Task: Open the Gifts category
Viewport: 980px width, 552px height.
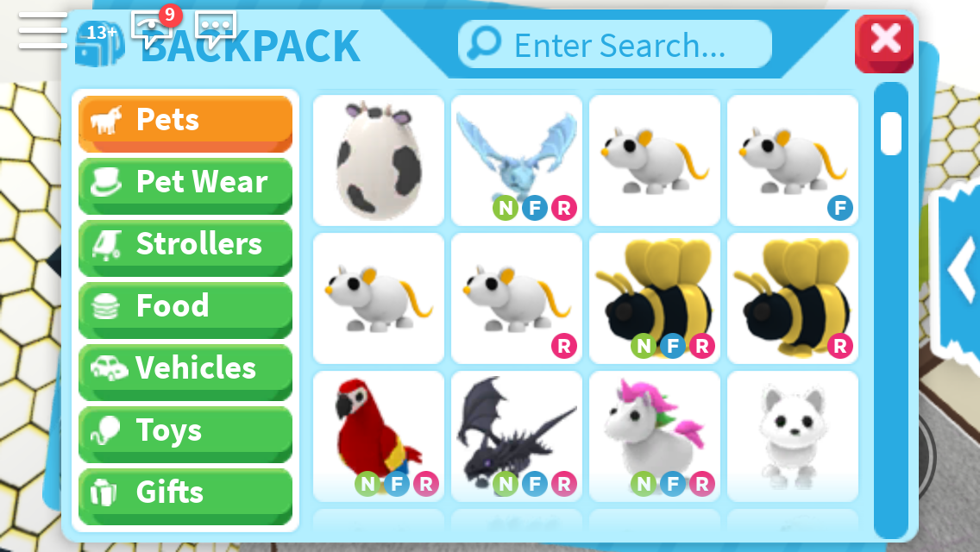Action: tap(185, 496)
